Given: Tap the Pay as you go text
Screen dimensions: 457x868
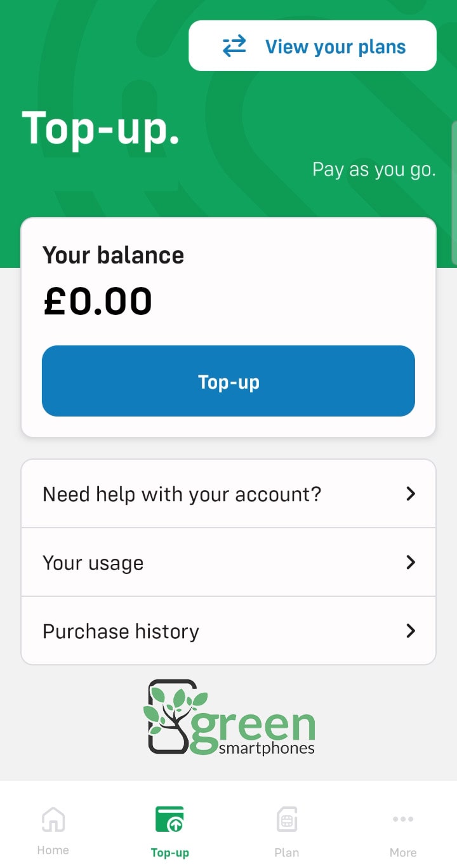Looking at the screenshot, I should click(x=374, y=170).
